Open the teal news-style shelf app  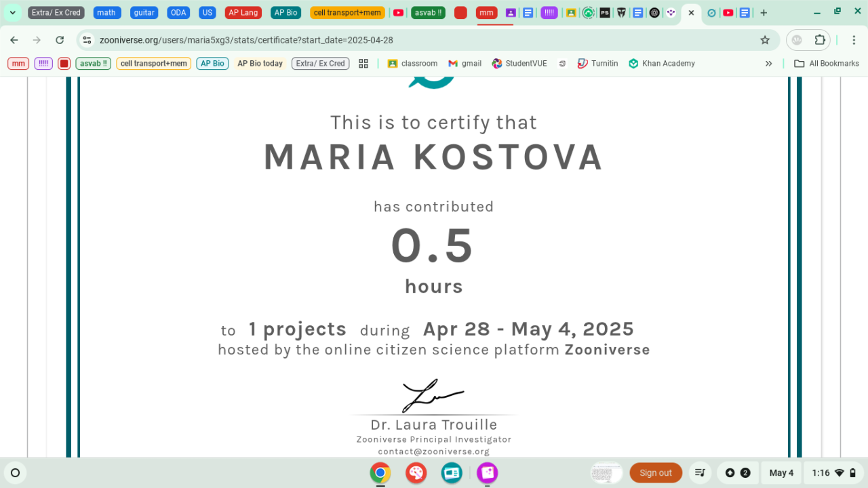(452, 473)
